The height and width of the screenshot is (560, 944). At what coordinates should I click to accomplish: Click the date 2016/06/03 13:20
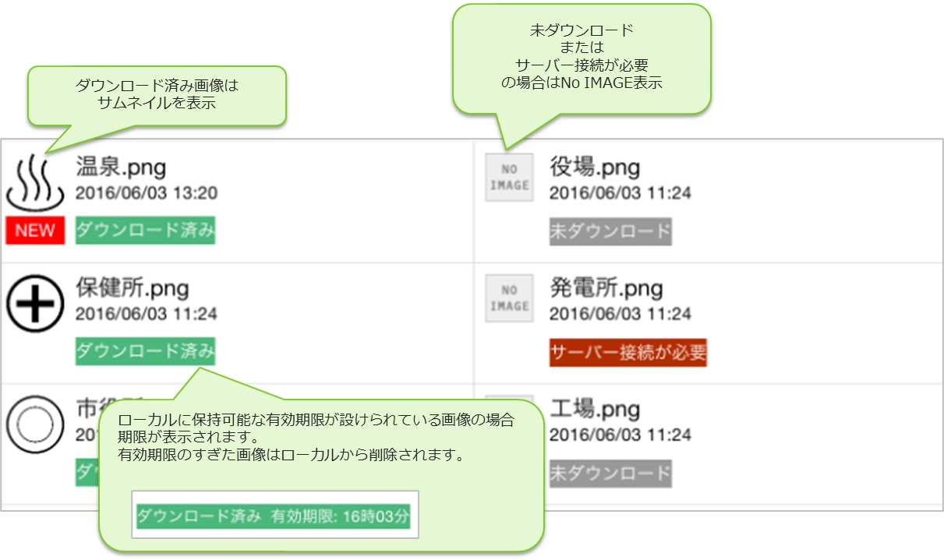147,193
